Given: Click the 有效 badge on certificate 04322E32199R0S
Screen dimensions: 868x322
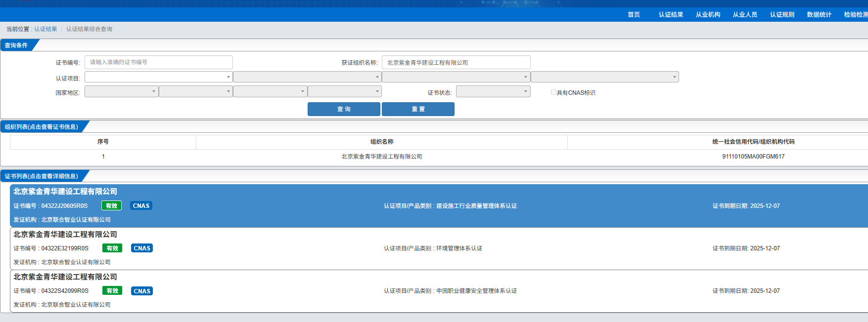Looking at the screenshot, I should coord(112,248).
